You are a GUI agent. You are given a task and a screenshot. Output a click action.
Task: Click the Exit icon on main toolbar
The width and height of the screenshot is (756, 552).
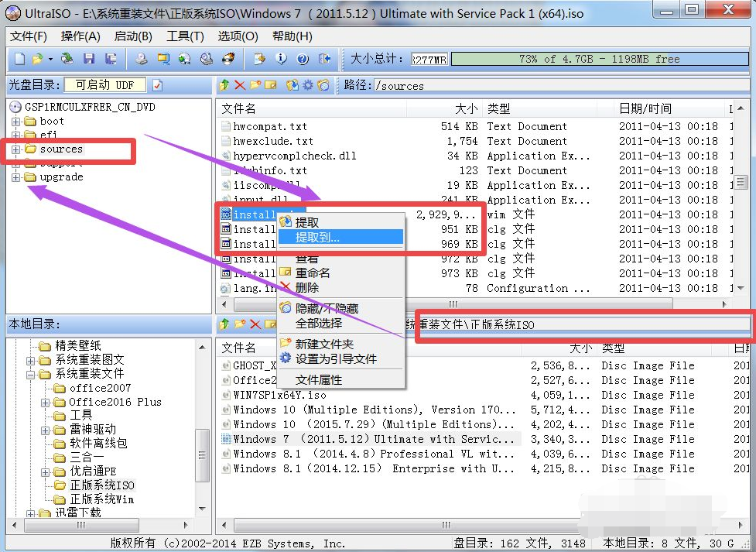(x=325, y=59)
